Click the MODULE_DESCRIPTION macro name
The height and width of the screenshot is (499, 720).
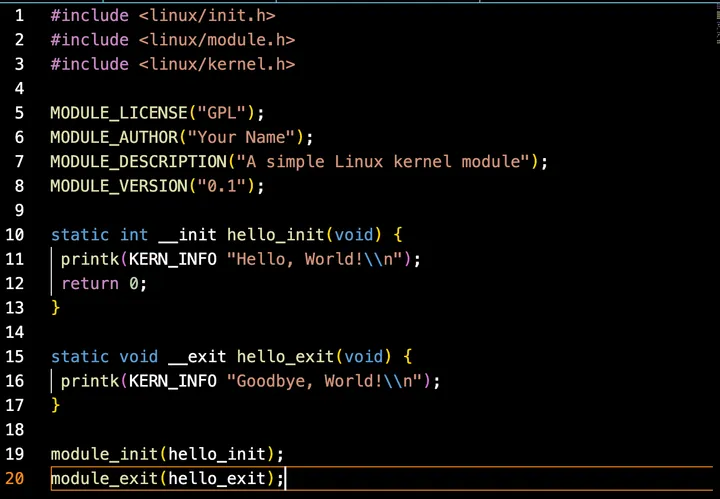[x=138, y=161]
